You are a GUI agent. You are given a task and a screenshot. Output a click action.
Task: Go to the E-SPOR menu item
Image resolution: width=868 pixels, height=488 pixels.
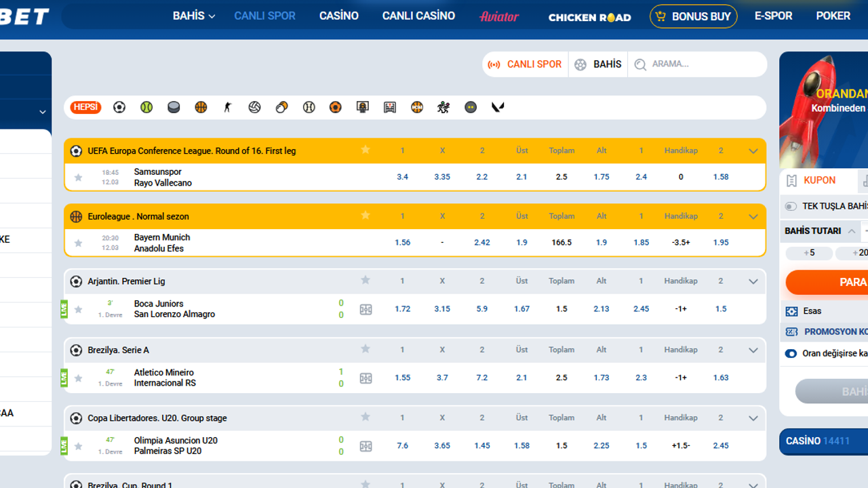[773, 16]
